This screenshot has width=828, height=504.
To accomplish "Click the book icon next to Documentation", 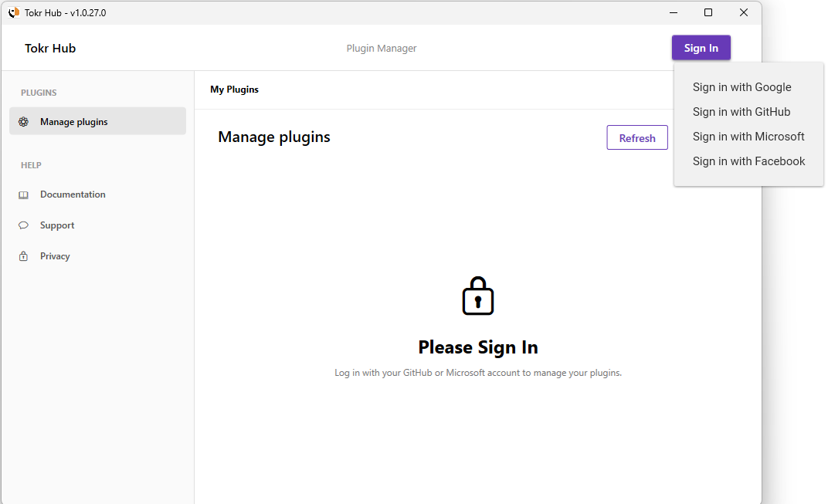I will 23,194.
